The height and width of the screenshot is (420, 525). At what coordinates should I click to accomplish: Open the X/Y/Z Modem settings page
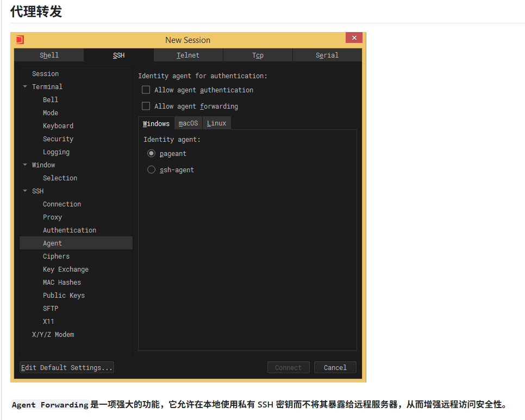coord(53,335)
